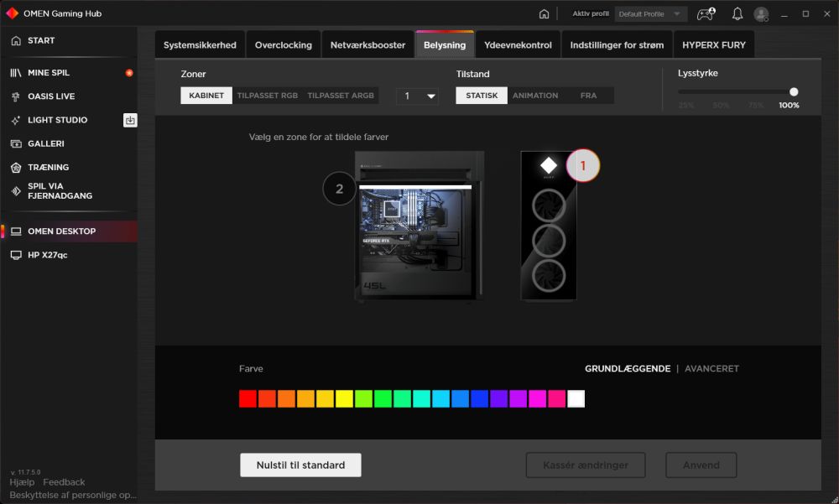This screenshot has height=504, width=839.
Task: Open the Feedback link
Action: click(x=64, y=482)
